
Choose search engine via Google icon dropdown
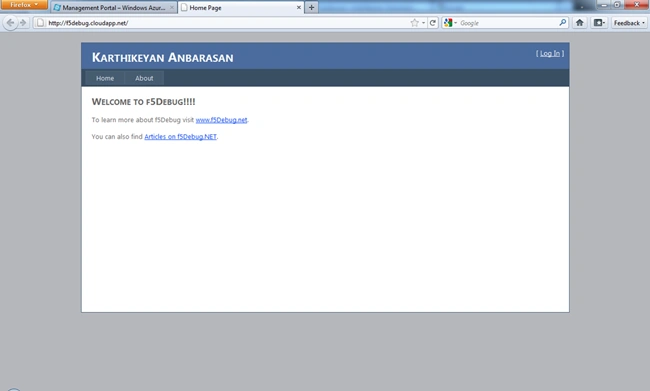coord(450,23)
